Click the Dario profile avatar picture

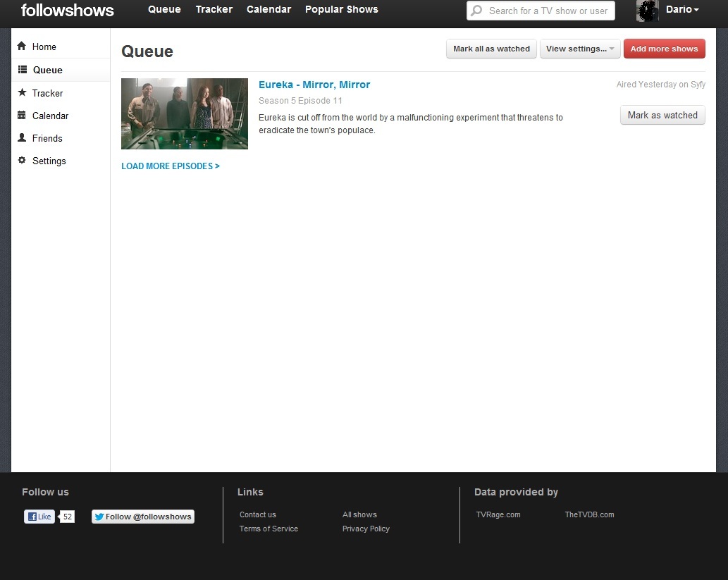click(647, 11)
